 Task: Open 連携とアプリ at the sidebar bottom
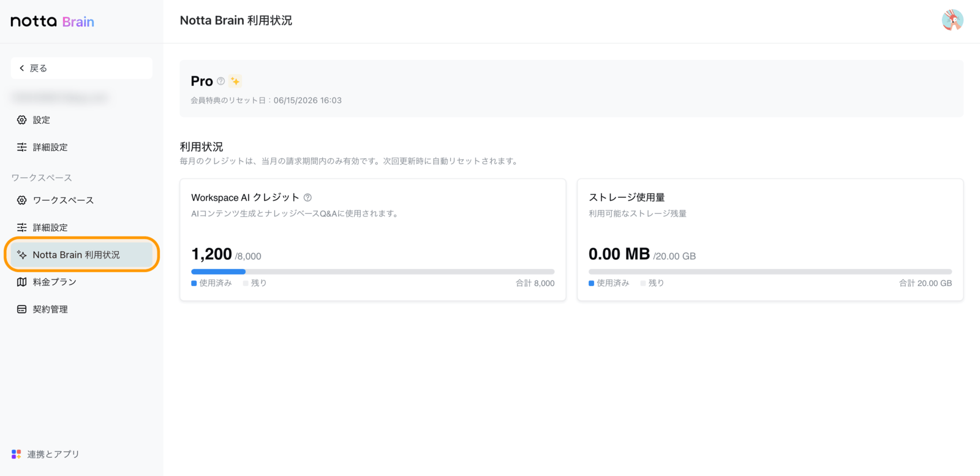pos(46,454)
